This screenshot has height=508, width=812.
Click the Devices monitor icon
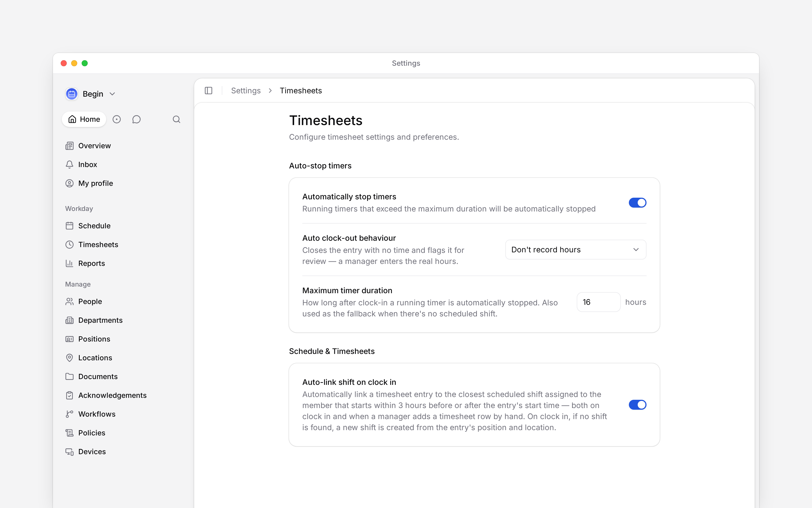click(x=70, y=452)
